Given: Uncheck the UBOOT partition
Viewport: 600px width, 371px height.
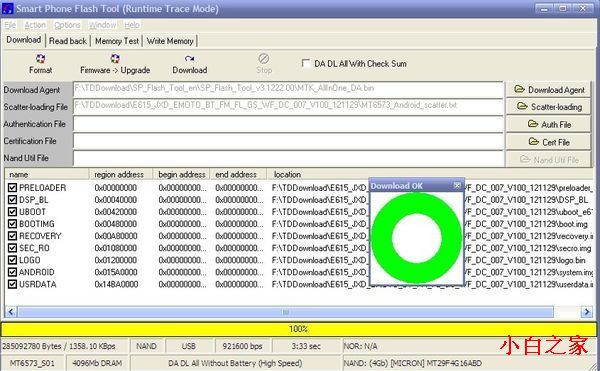Looking at the screenshot, I should click(12, 212).
